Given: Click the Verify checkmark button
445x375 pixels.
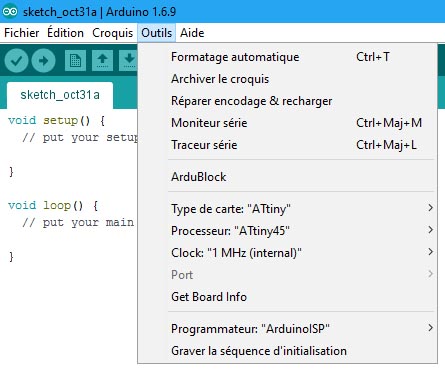Looking at the screenshot, I should pos(16,60).
